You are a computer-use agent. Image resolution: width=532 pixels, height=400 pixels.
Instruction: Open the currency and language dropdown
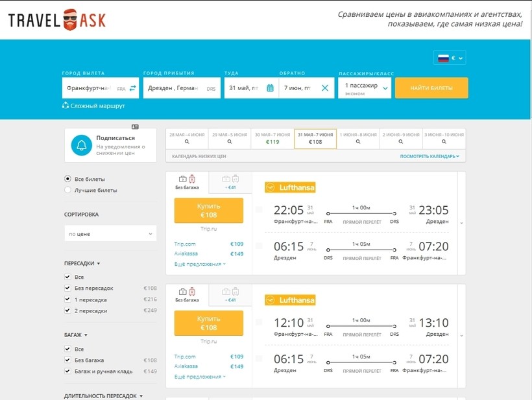coord(450,58)
